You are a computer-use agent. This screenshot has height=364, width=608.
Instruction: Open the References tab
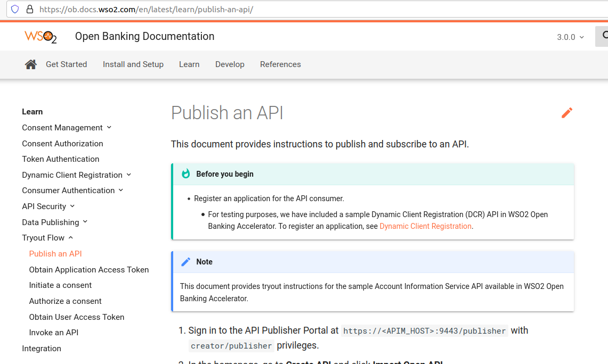pos(280,64)
